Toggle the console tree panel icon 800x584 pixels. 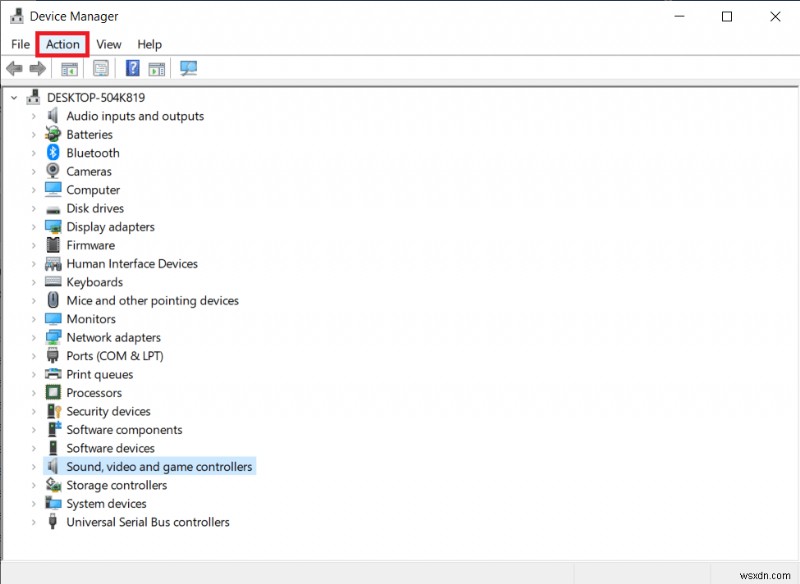point(68,68)
